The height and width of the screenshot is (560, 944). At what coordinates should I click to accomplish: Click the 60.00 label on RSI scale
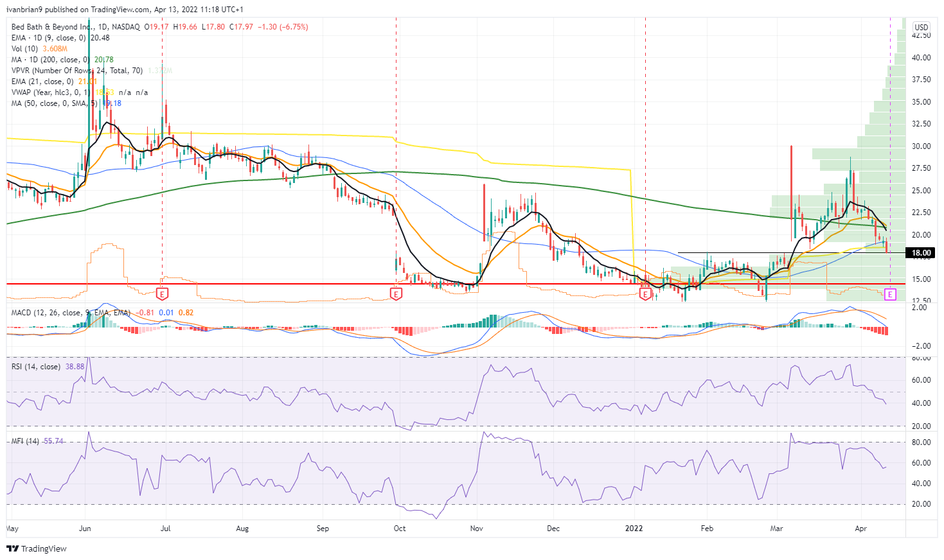[922, 380]
